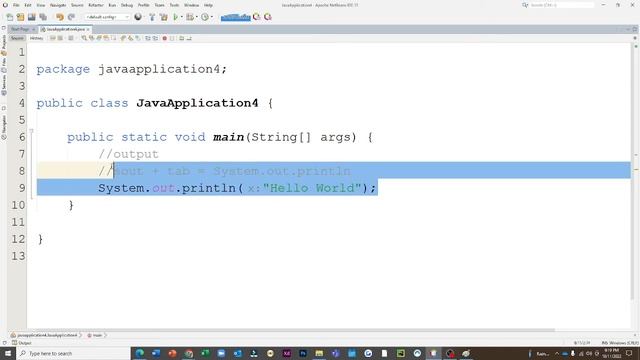The height and width of the screenshot is (360, 640).
Task: Click the //output comment line
Action: click(128, 154)
